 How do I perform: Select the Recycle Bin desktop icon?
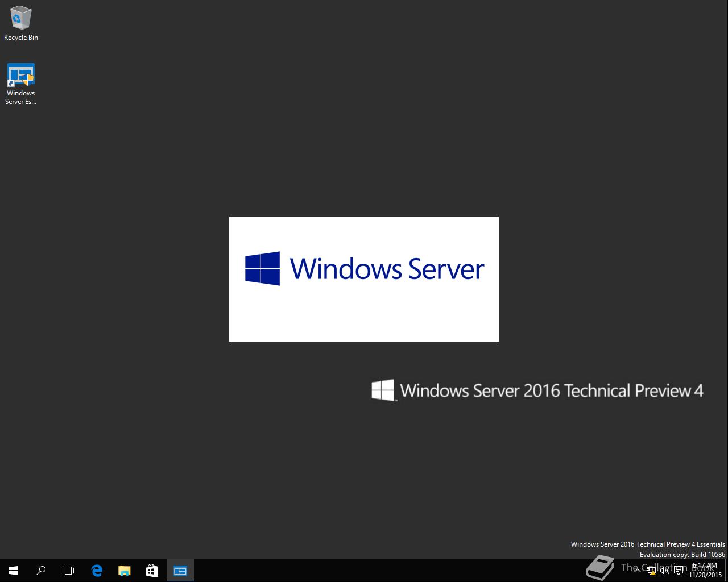(x=21, y=24)
